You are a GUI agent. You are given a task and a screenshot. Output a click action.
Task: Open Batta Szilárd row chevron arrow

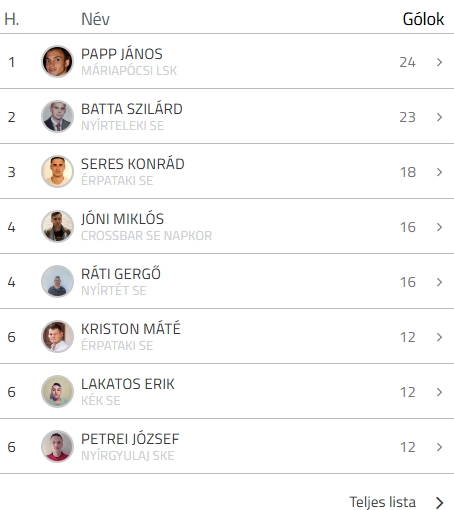point(439,117)
